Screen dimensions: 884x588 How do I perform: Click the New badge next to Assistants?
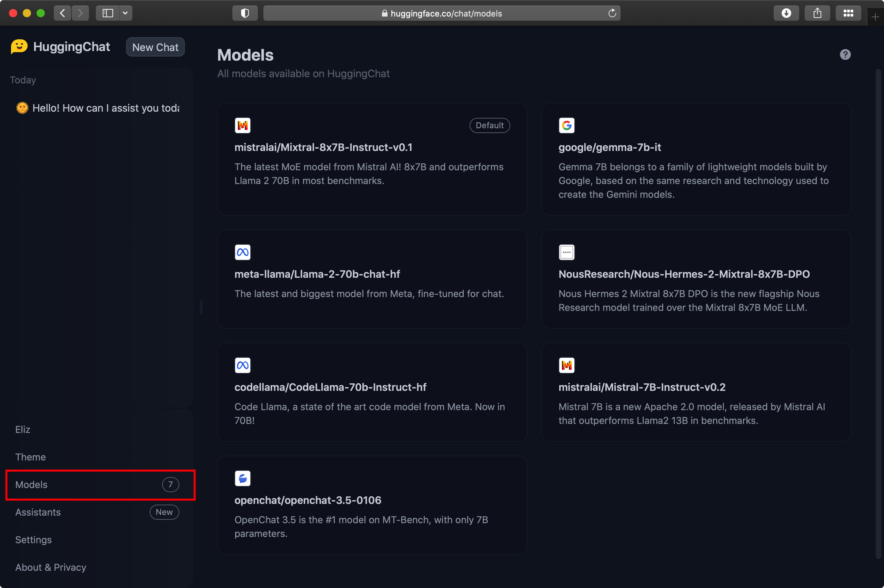[164, 512]
